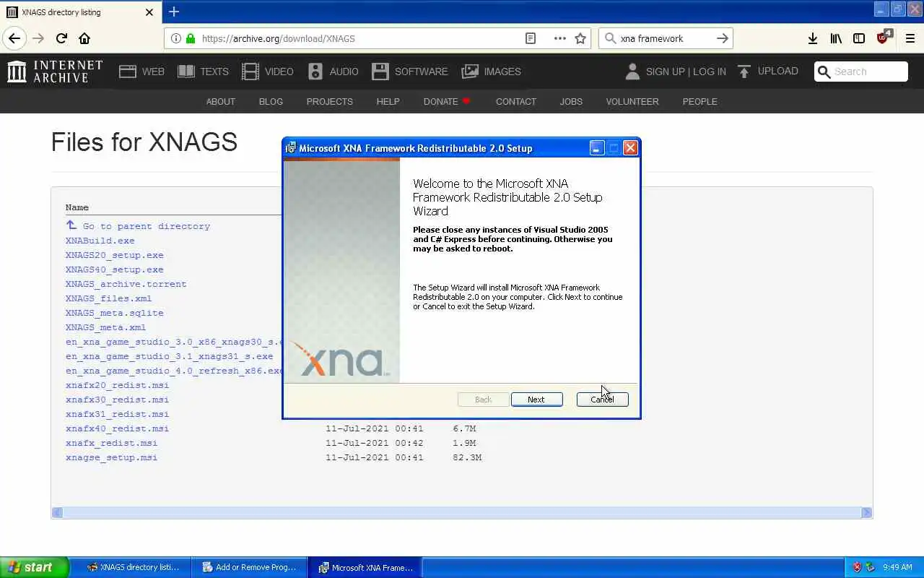Open the IMAGES section
Image resolution: width=924 pixels, height=578 pixels.
(x=491, y=71)
